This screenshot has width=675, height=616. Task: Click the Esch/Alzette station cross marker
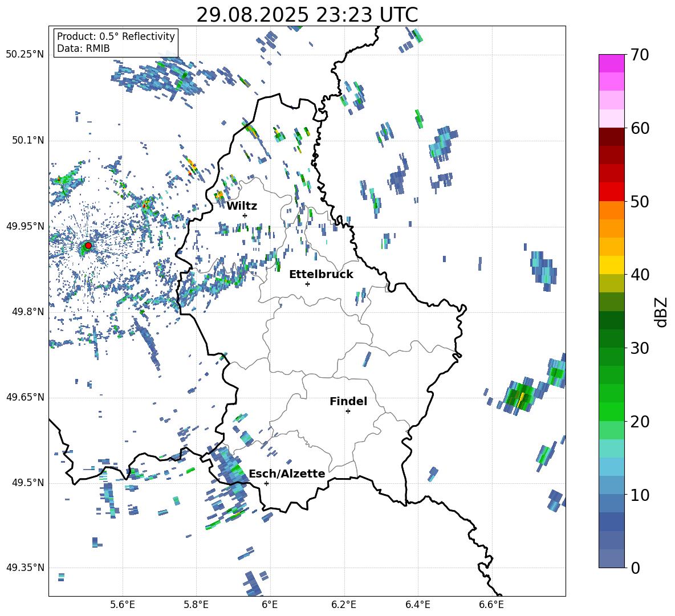pyautogui.click(x=266, y=483)
